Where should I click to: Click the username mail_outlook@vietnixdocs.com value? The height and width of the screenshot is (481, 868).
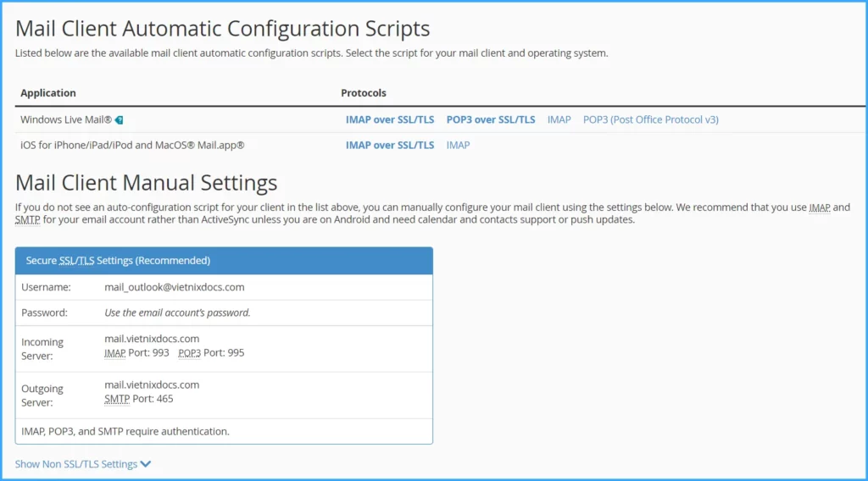[174, 287]
